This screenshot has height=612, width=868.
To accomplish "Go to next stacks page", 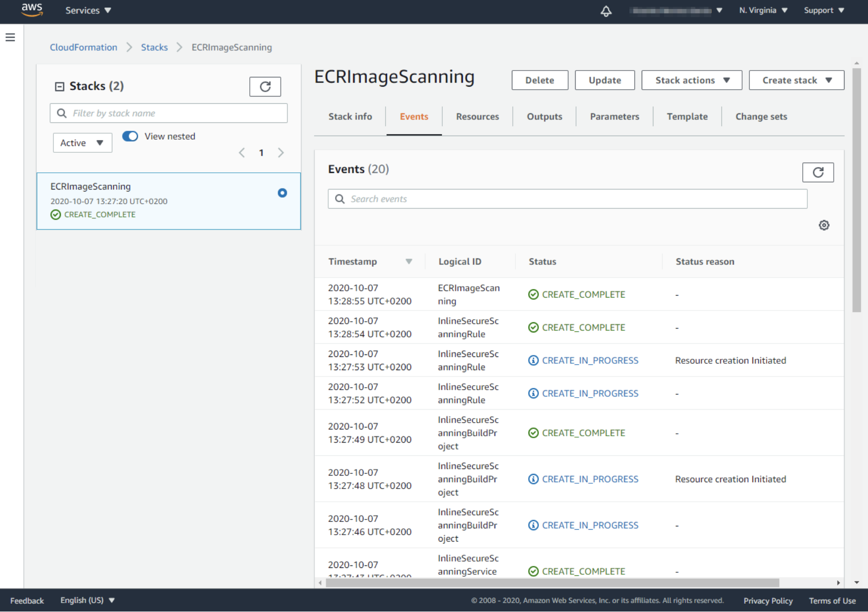I will pos(281,153).
